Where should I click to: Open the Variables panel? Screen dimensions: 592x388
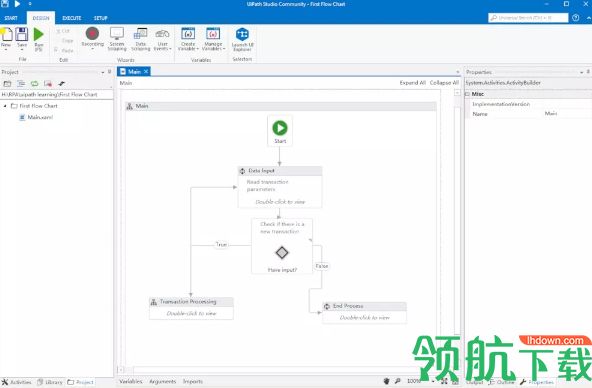pyautogui.click(x=131, y=382)
